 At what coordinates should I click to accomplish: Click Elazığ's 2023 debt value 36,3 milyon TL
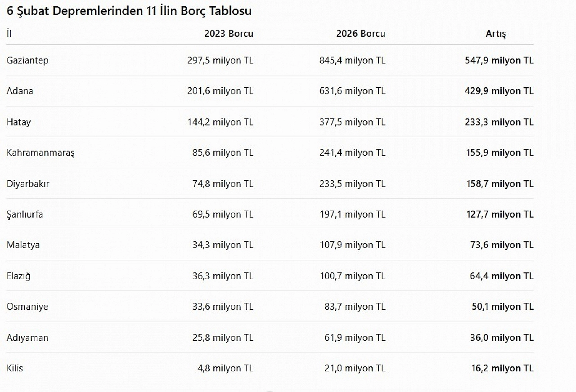[223, 276]
